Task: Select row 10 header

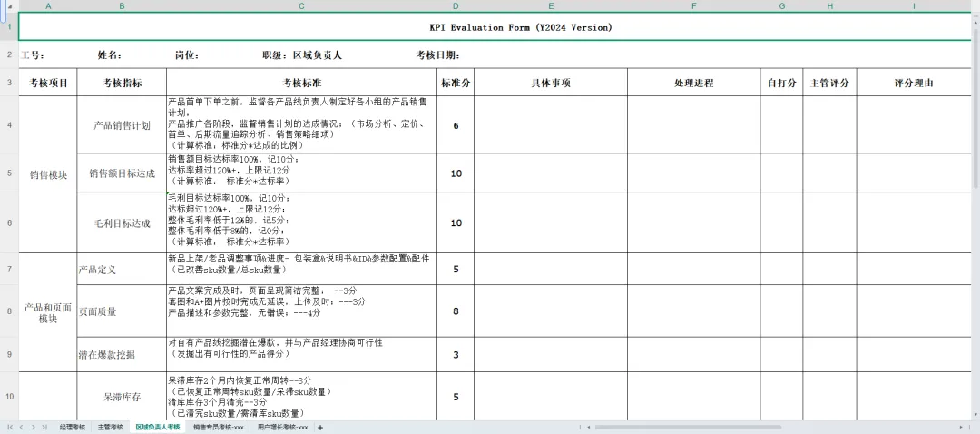Action: pos(9,396)
